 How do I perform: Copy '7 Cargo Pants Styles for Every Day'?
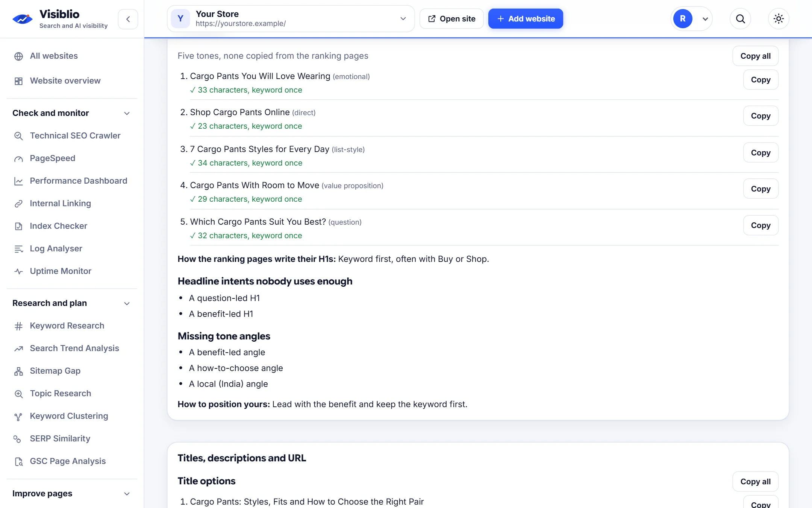[x=760, y=153]
